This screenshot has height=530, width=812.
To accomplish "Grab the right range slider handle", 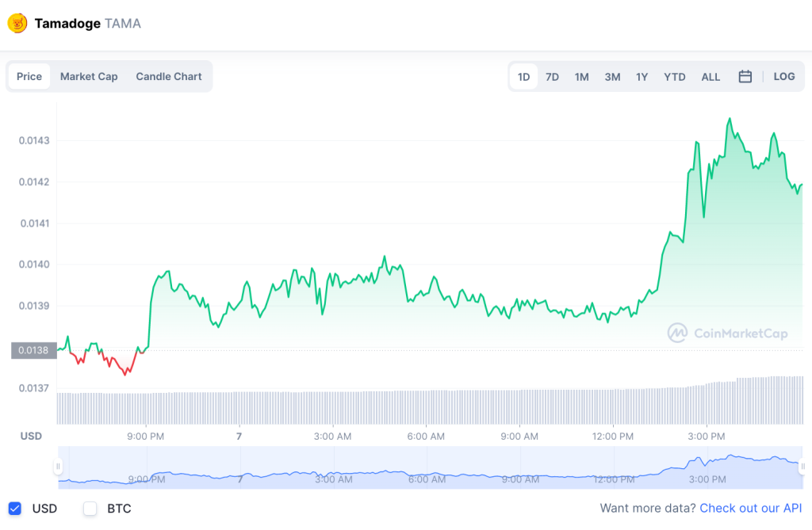I will click(802, 467).
